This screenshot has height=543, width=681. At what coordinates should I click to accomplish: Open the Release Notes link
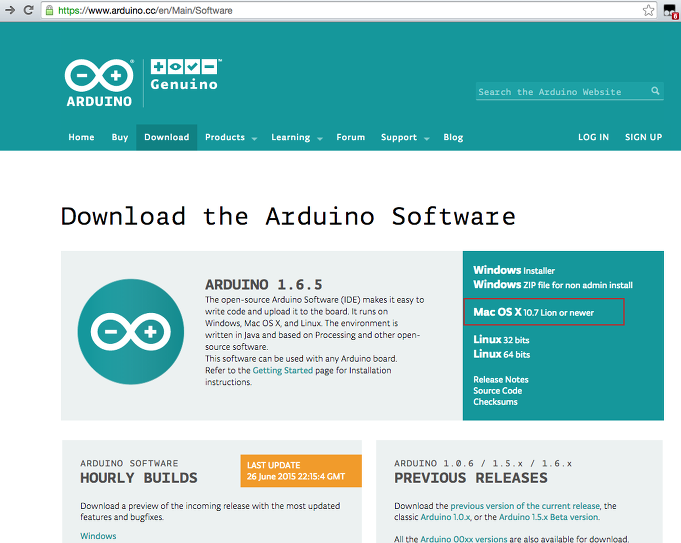(x=501, y=380)
